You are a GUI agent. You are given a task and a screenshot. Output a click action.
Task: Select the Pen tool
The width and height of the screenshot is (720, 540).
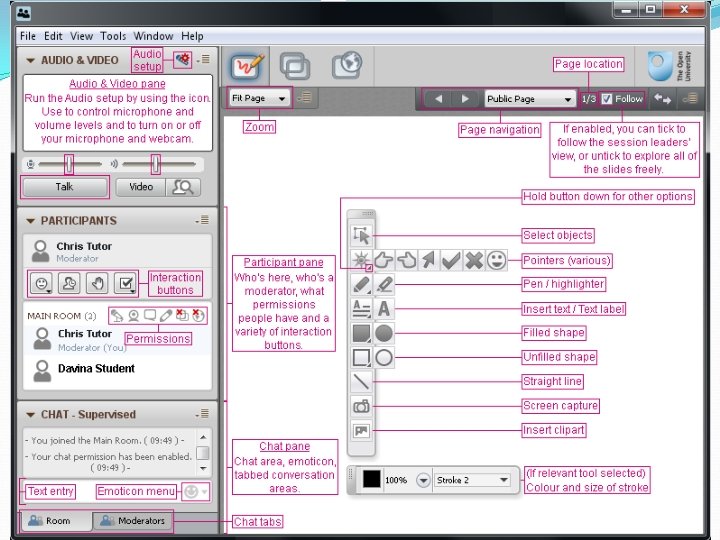[361, 285]
